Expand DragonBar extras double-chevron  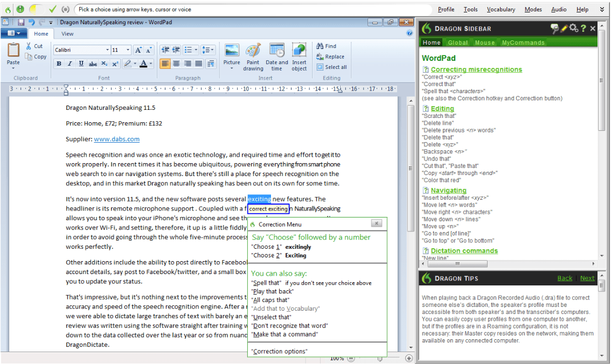click(602, 9)
